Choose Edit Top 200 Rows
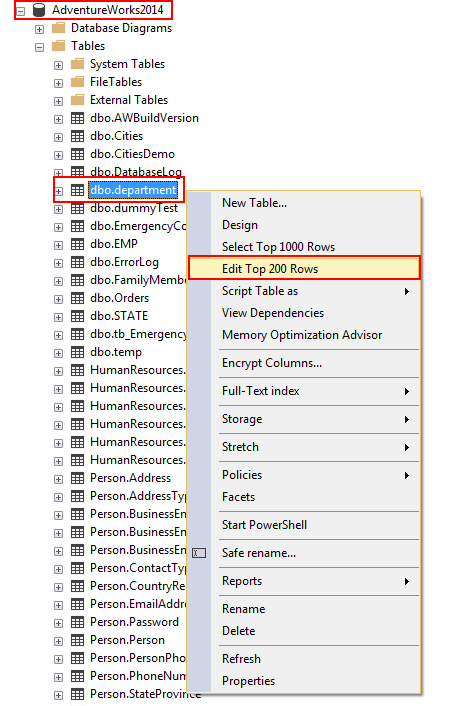This screenshot has width=475, height=706. click(x=304, y=269)
